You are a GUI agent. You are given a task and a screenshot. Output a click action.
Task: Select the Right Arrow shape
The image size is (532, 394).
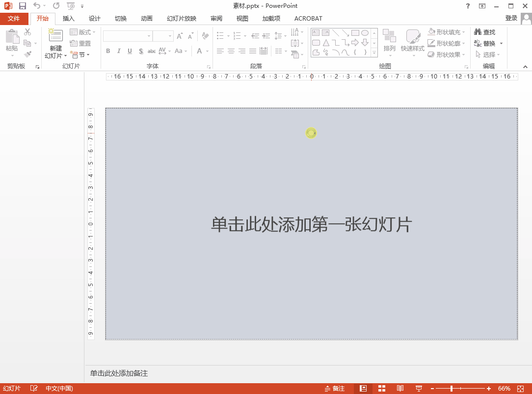click(x=355, y=42)
